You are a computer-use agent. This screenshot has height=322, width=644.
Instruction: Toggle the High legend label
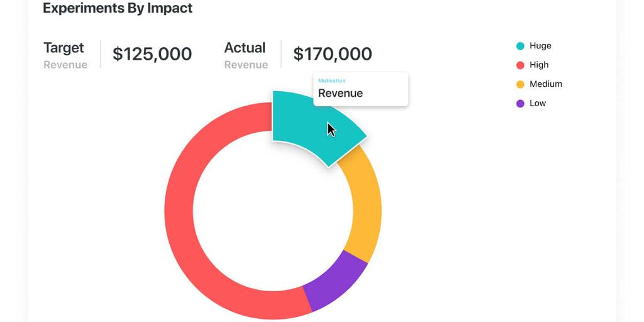539,65
